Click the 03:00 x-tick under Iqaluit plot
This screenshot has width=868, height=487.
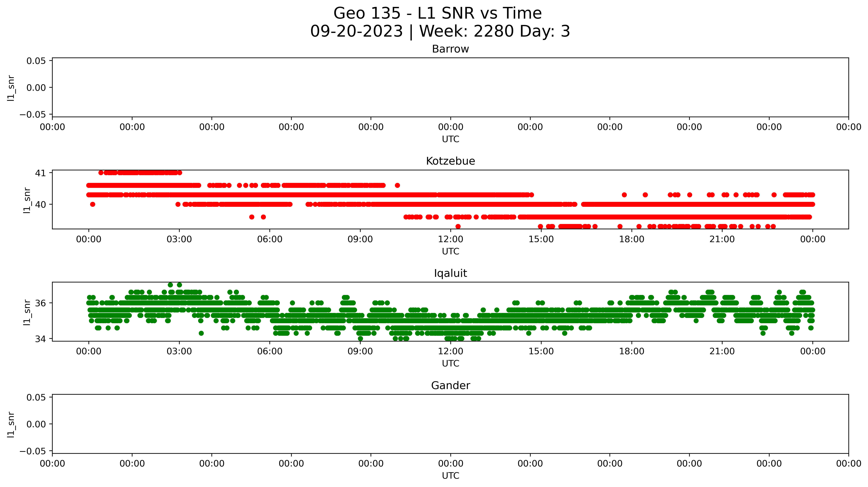click(x=179, y=351)
